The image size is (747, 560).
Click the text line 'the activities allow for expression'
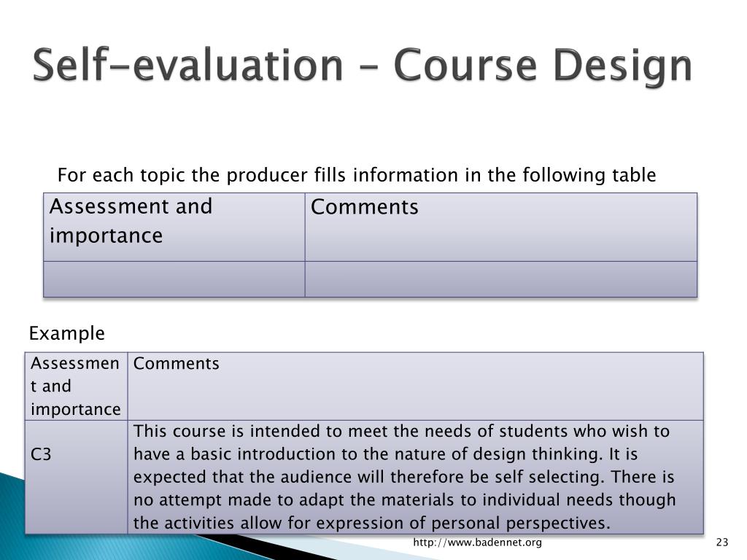(x=371, y=523)
